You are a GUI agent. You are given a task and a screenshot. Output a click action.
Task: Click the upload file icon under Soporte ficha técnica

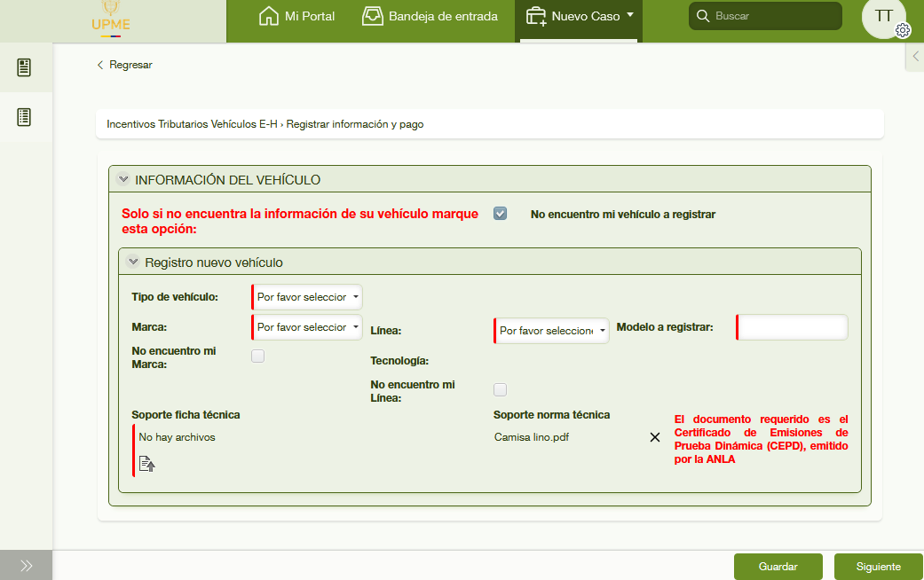pyautogui.click(x=147, y=463)
